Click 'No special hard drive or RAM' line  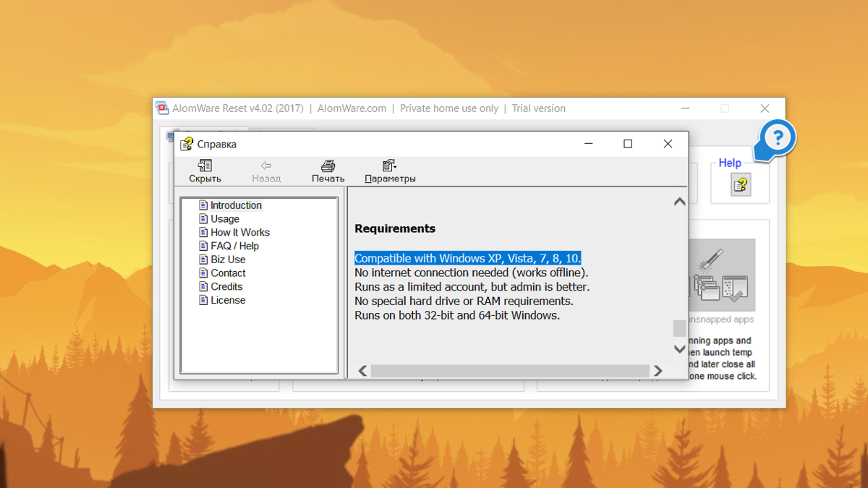click(464, 301)
